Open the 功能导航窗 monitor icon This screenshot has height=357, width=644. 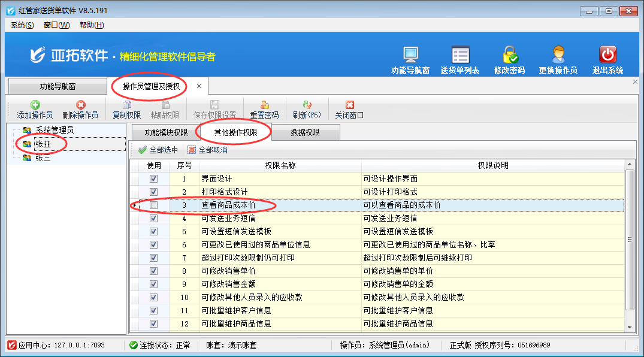pos(410,55)
